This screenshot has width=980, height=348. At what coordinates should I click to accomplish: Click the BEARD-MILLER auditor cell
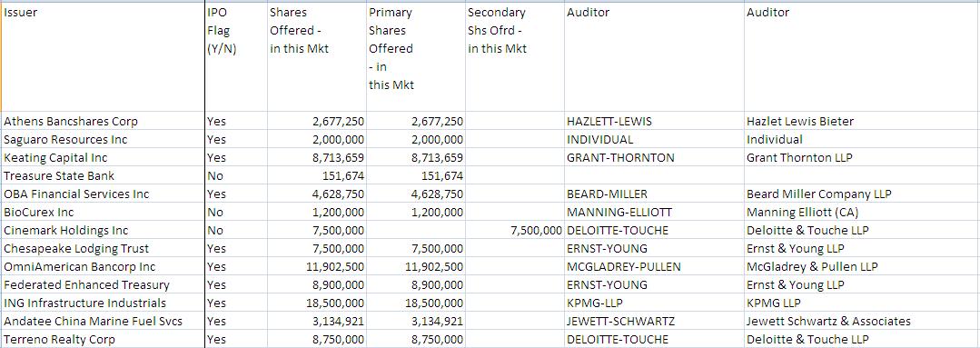[654, 194]
